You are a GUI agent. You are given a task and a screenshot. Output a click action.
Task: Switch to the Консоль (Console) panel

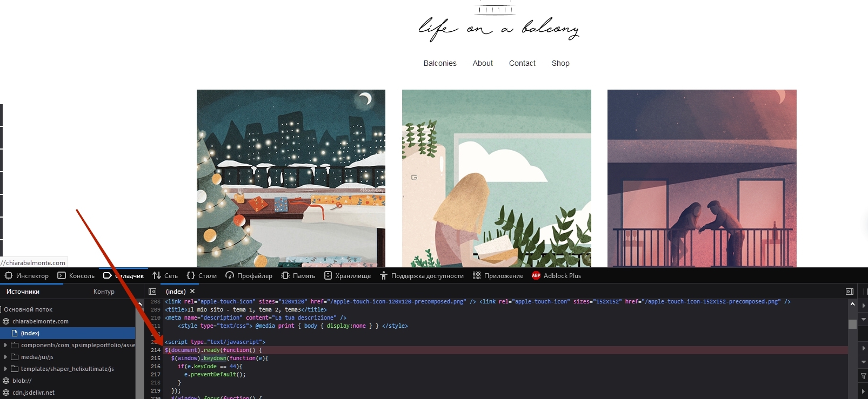(76, 276)
